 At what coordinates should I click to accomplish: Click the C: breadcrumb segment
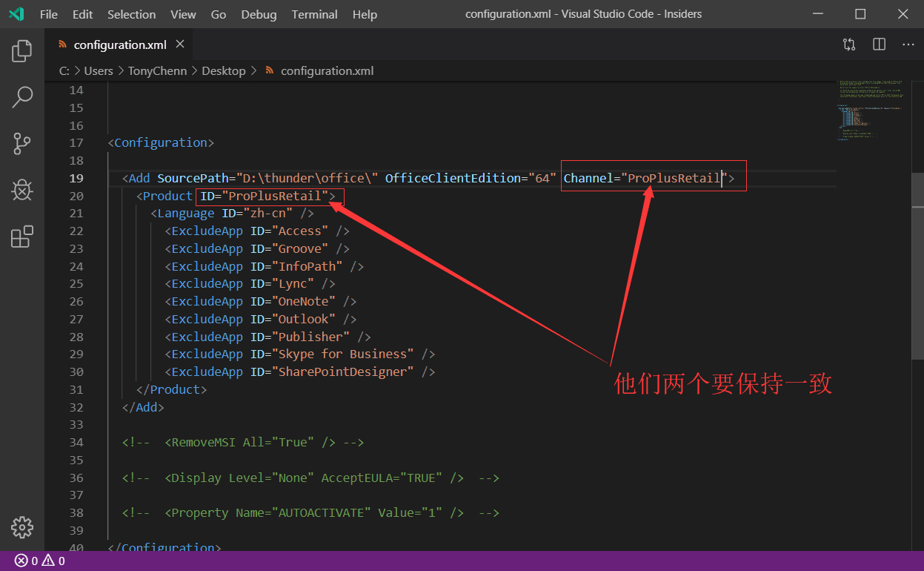(x=64, y=71)
